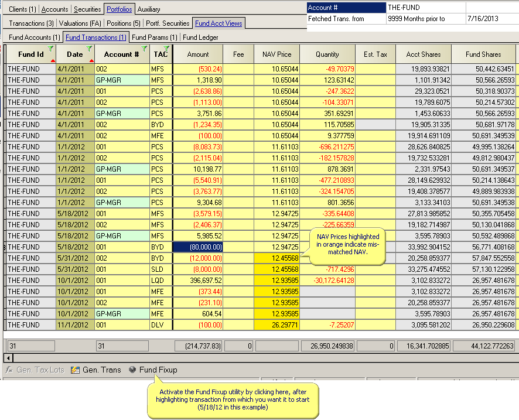Click the Gen. Trans button label
Viewport: 519px width, 420px height.
click(101, 370)
